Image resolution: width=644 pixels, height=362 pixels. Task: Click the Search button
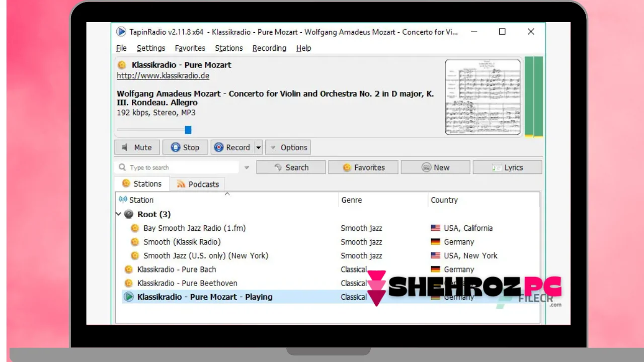[291, 167]
